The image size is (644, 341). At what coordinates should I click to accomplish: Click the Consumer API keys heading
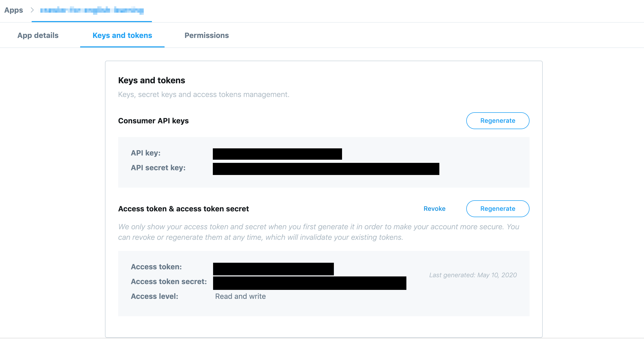(x=153, y=120)
